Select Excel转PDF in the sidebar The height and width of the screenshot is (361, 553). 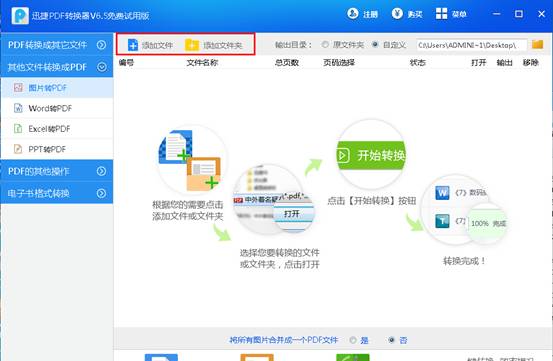[57, 128]
